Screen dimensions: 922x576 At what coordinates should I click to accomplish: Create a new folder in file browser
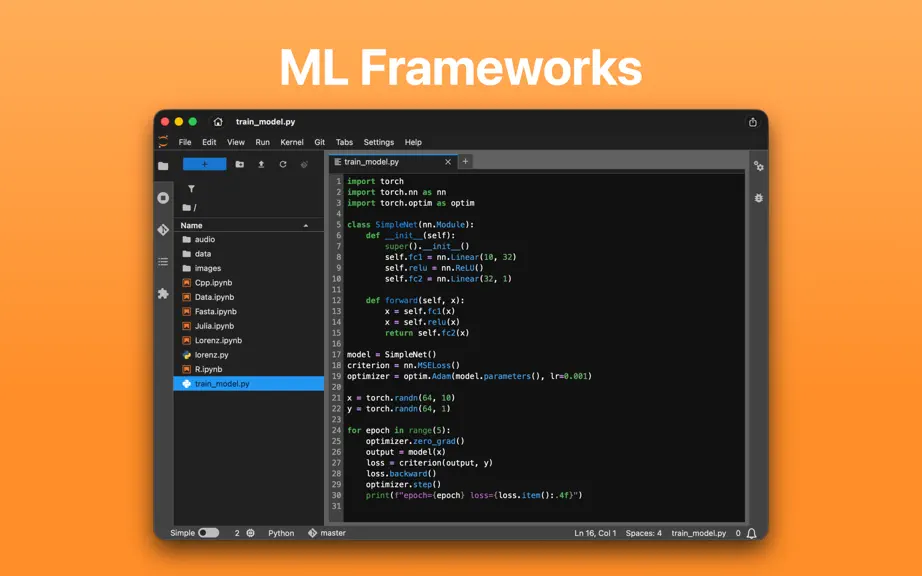(239, 165)
